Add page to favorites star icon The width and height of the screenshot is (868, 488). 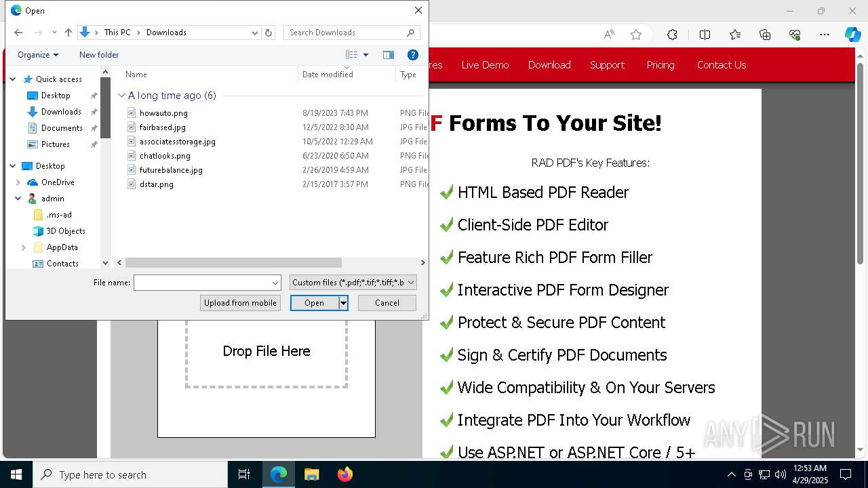(x=636, y=35)
